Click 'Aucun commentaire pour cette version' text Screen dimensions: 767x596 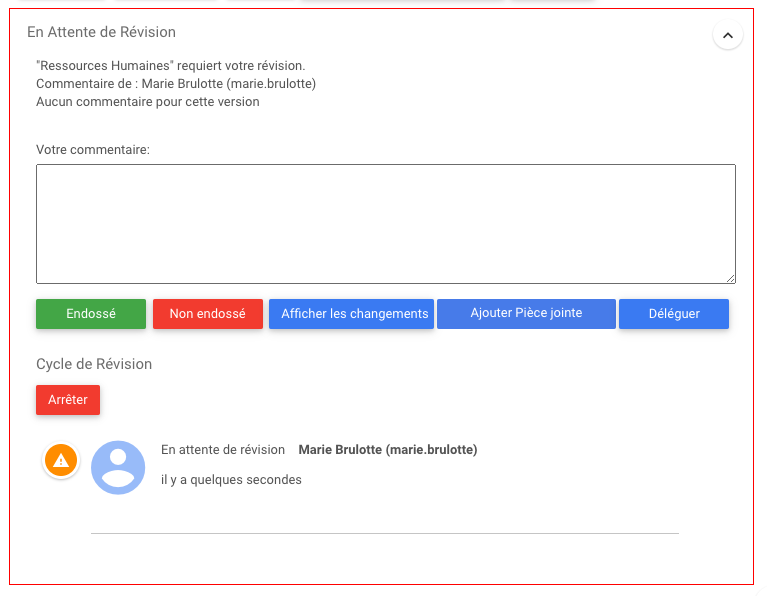(148, 102)
